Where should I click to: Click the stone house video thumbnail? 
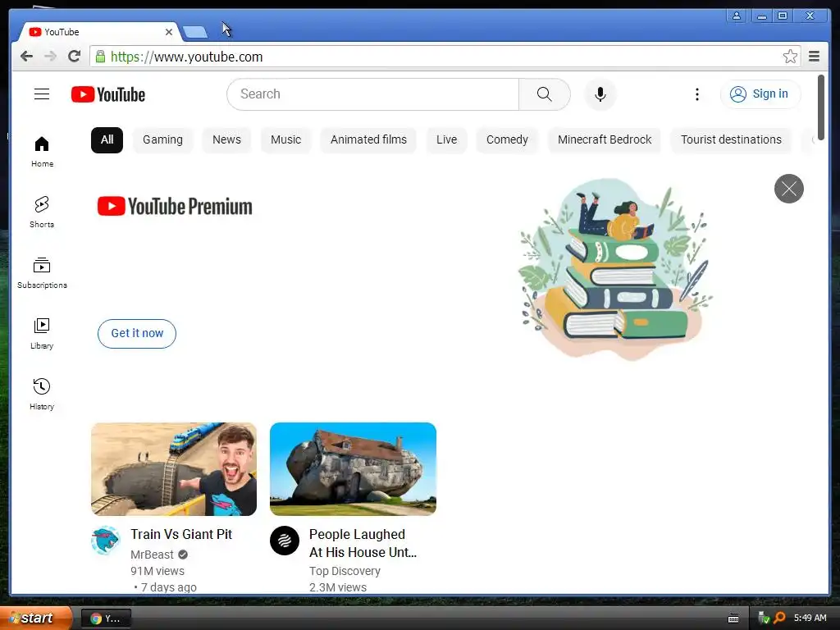(353, 468)
